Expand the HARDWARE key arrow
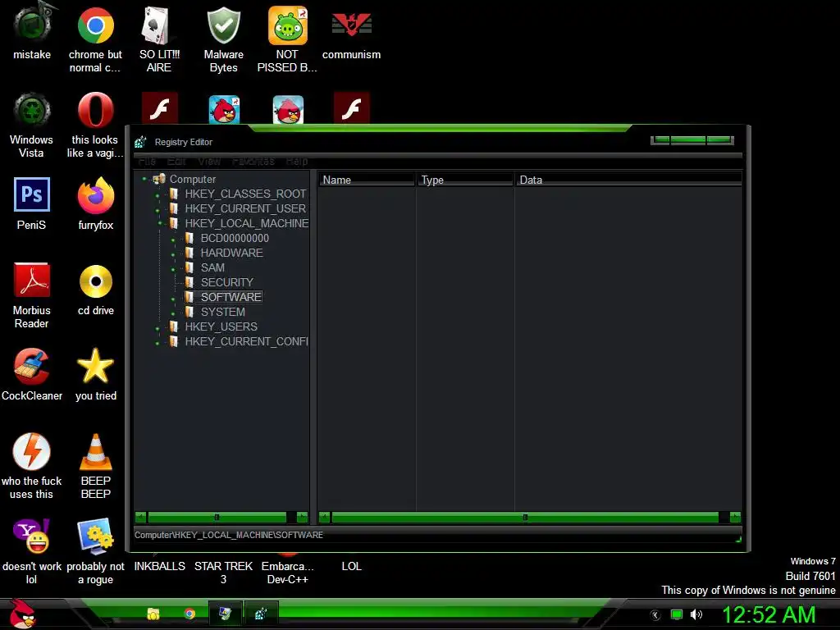This screenshot has height=630, width=840. [x=173, y=254]
